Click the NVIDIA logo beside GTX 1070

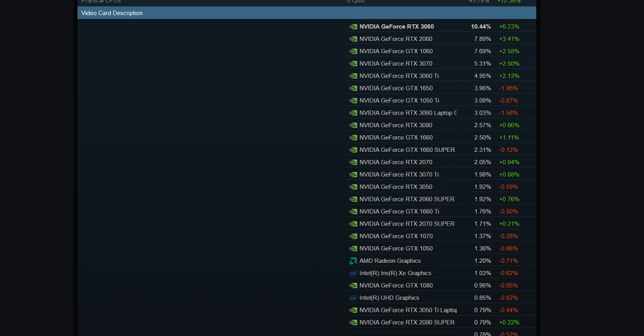tap(353, 236)
